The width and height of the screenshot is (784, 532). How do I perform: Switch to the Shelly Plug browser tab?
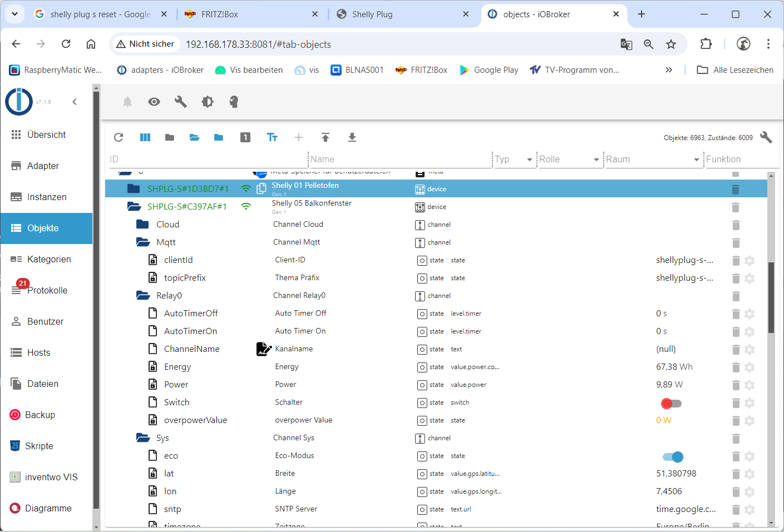coord(403,14)
